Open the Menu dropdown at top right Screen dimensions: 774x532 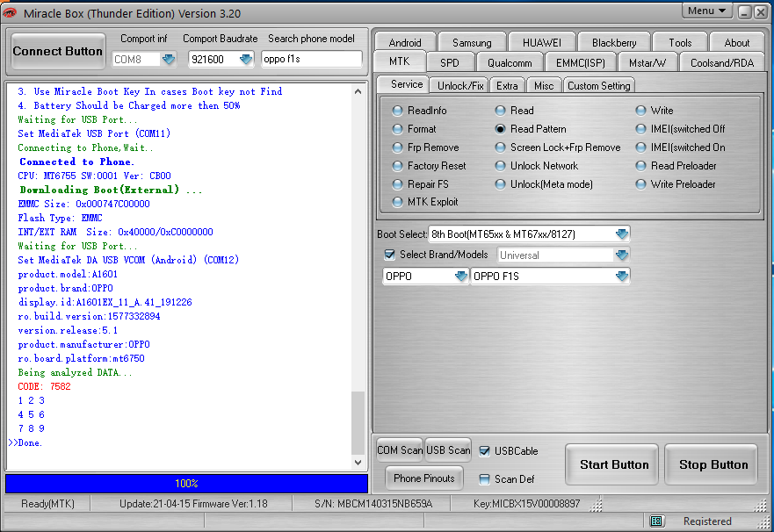click(706, 11)
